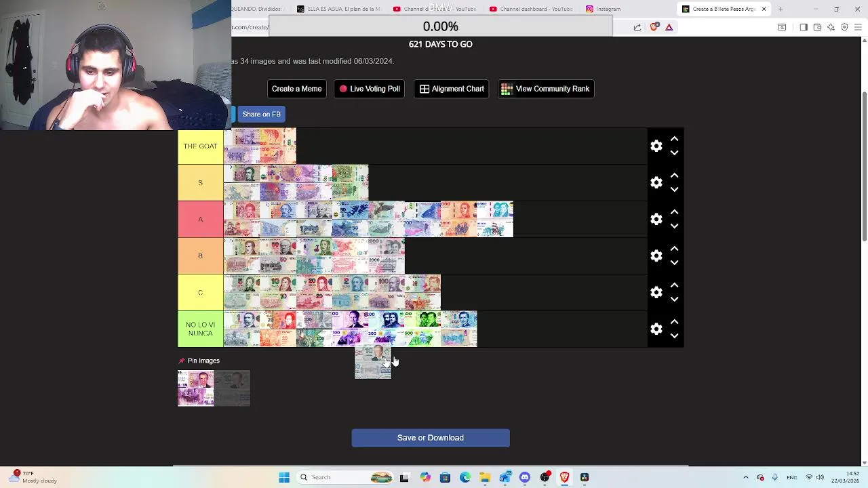Image resolution: width=868 pixels, height=488 pixels.
Task: Click the red A tier label
Action: click(200, 219)
